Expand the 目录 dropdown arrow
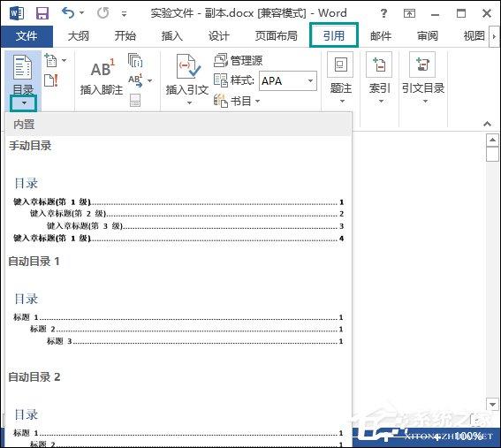 [24, 103]
